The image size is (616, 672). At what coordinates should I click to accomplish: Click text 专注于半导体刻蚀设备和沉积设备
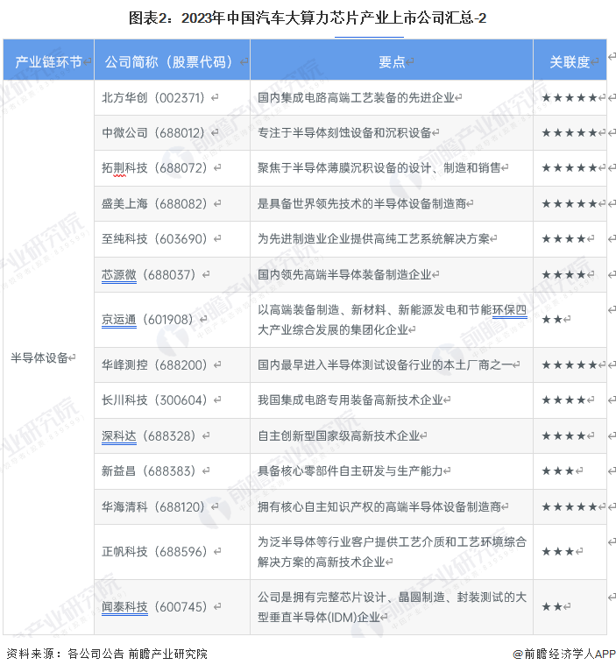(344, 133)
